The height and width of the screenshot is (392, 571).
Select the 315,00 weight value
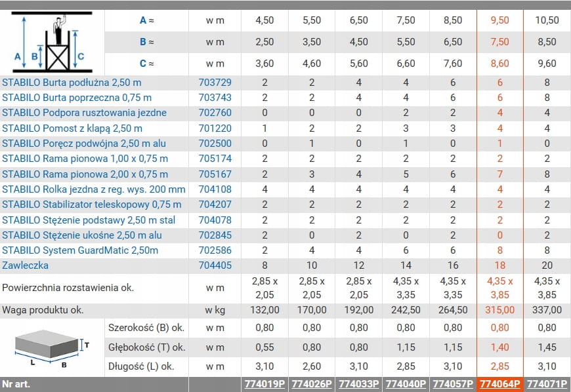[499, 310]
